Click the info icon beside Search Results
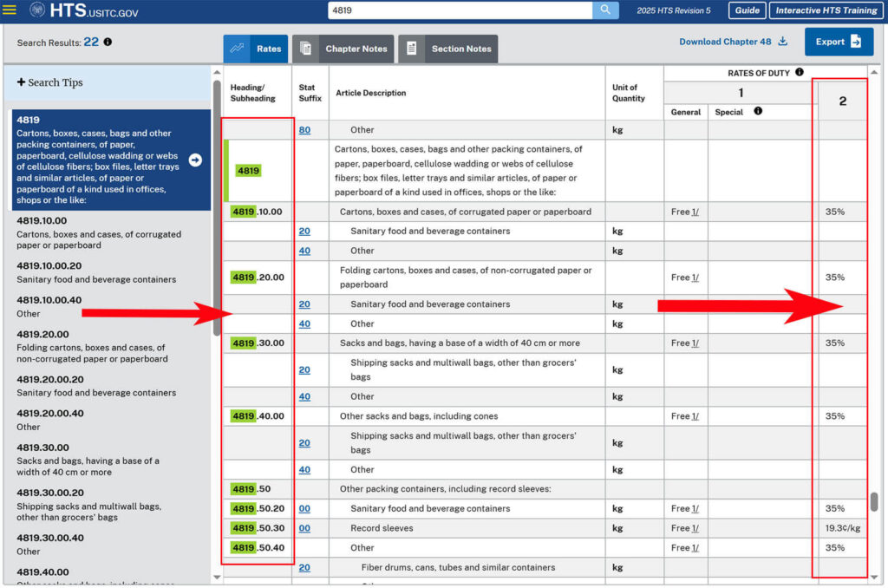 tap(108, 42)
